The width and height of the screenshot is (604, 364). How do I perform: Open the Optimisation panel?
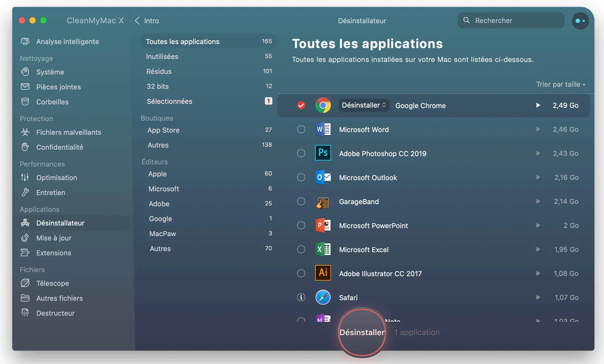click(57, 177)
